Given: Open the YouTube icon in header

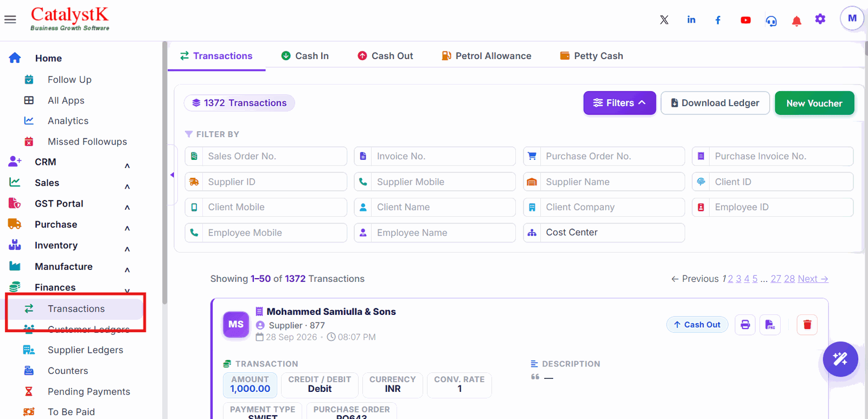Looking at the screenshot, I should coord(745,20).
